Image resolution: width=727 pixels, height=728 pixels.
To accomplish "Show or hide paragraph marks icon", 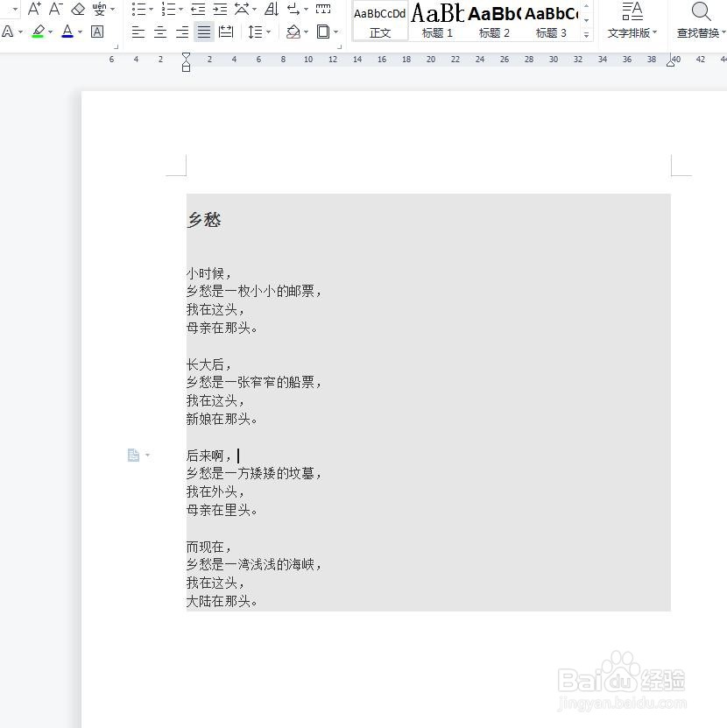I will (x=293, y=9).
